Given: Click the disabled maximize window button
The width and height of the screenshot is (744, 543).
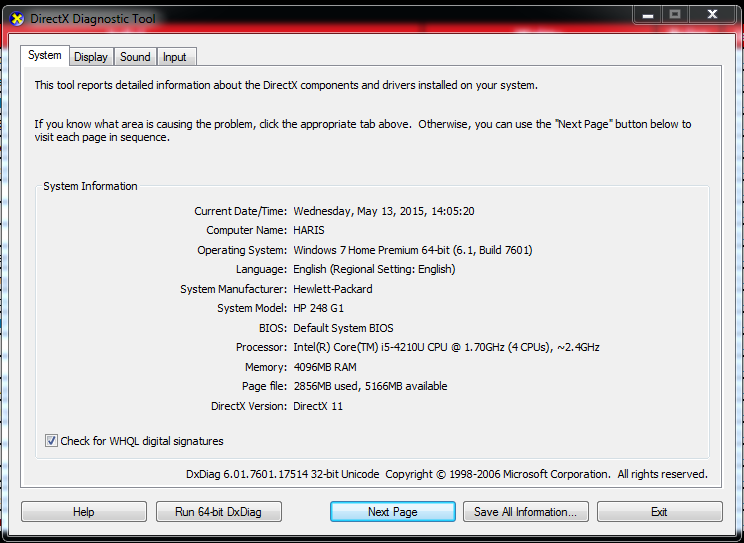Looking at the screenshot, I should pyautogui.click(x=675, y=15).
